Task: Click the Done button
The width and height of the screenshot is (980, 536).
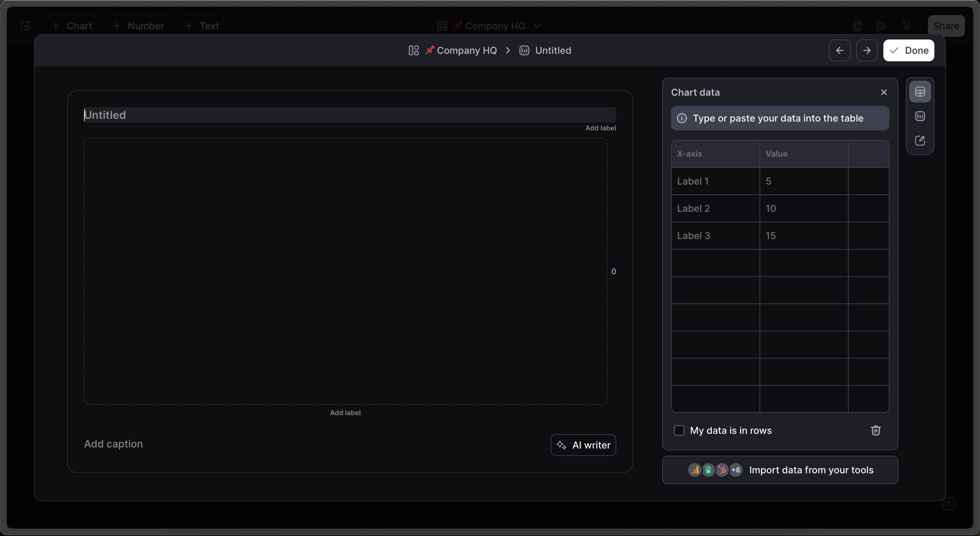Action: (x=908, y=50)
